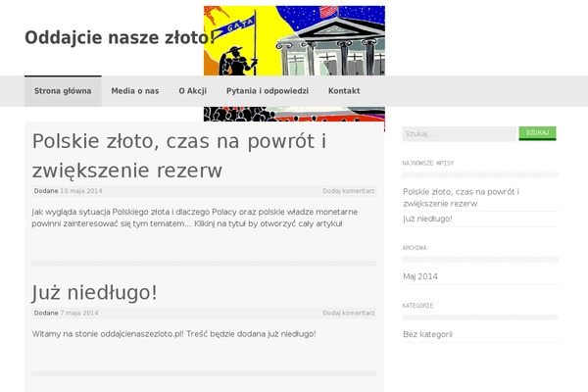The image size is (588, 392).
Task: Click the green SZUKAJ button
Action: [x=537, y=133]
